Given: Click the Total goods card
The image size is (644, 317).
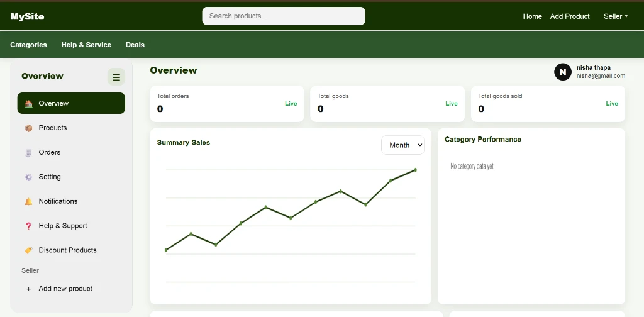Looking at the screenshot, I should [387, 104].
